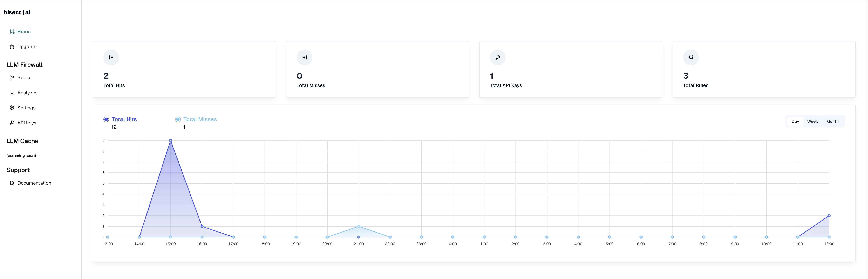Click the Total Hits card arrow icon

(111, 58)
